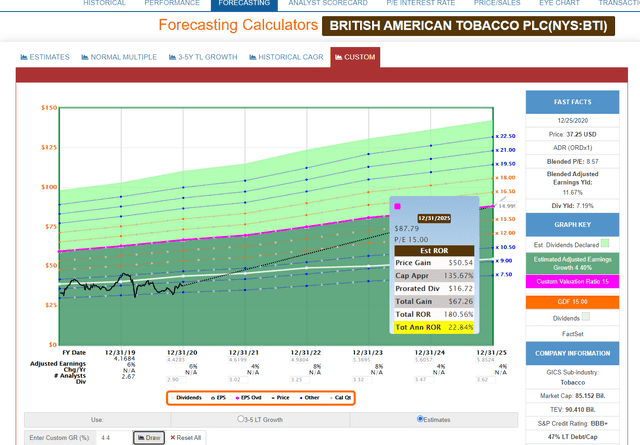Click the x 18.00 multiple label
640x445 pixels.
(506, 178)
